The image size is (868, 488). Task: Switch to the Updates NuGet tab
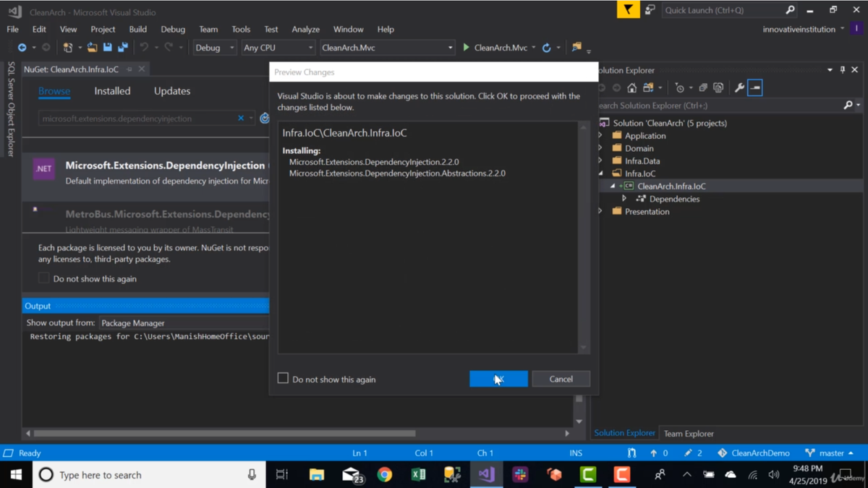[x=172, y=91]
